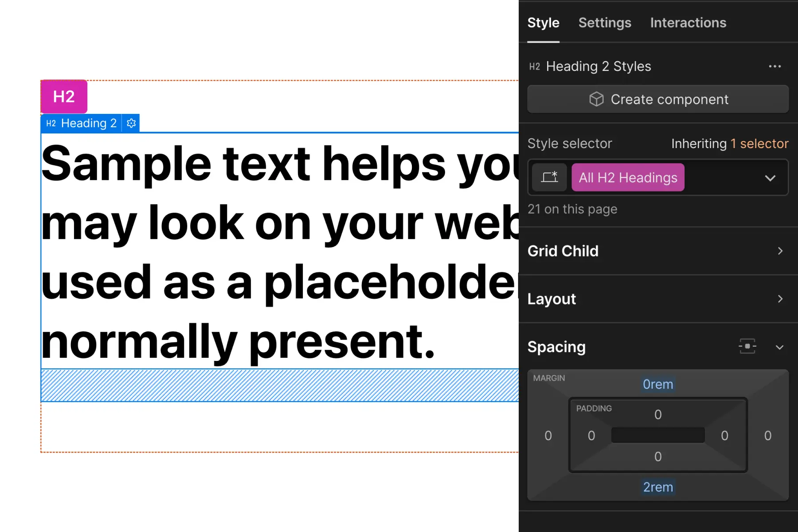Open the more options ellipsis for Heading 2 Styles

[x=775, y=66]
